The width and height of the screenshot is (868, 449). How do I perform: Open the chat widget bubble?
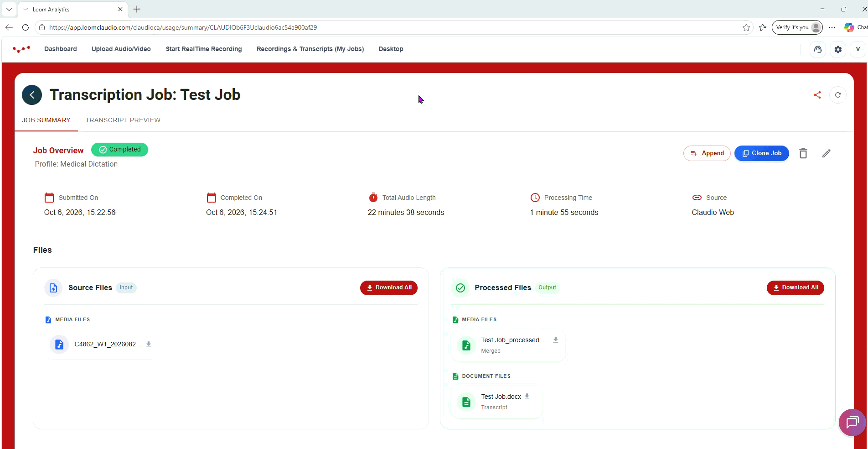pyautogui.click(x=852, y=423)
